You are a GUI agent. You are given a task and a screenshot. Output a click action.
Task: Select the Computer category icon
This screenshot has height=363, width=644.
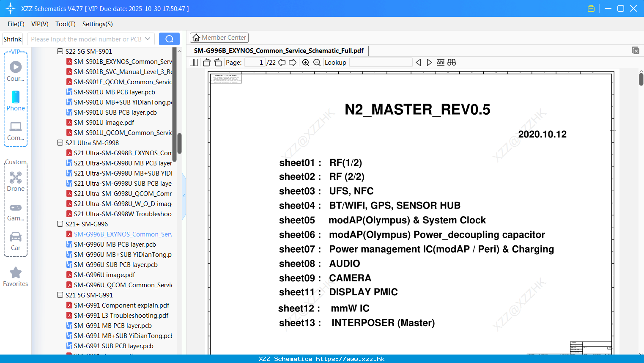click(x=16, y=131)
